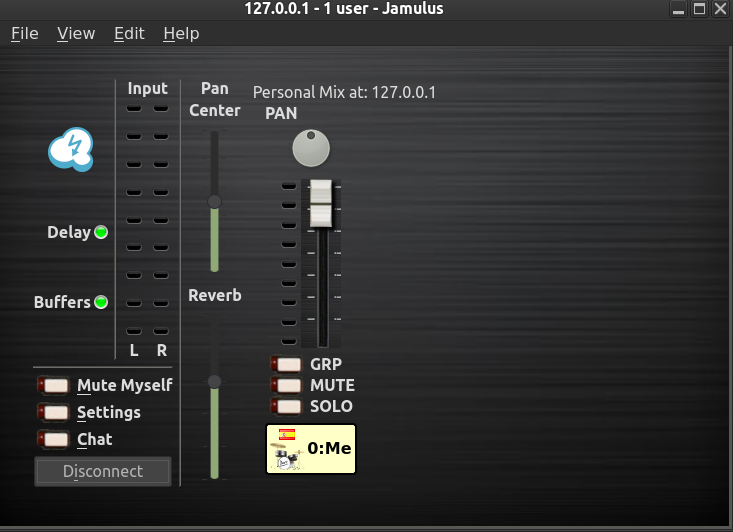Click the channel volume fader handle

321,203
